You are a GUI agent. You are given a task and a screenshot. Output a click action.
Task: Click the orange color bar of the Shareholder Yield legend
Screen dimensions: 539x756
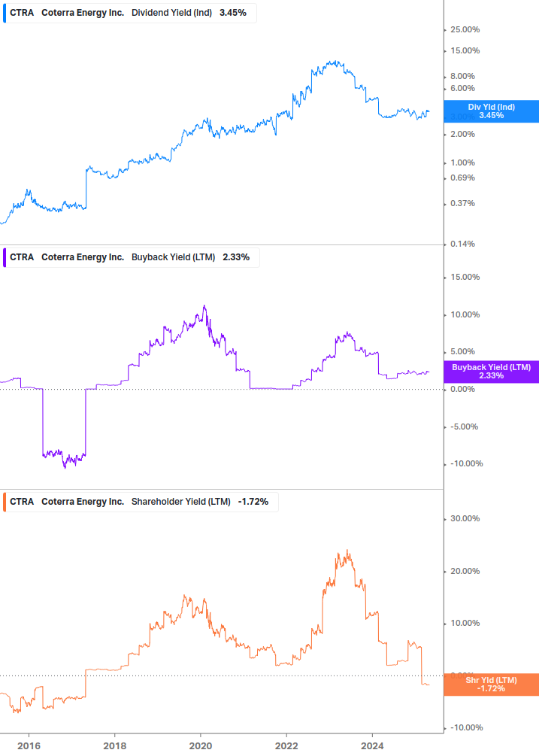5,502
